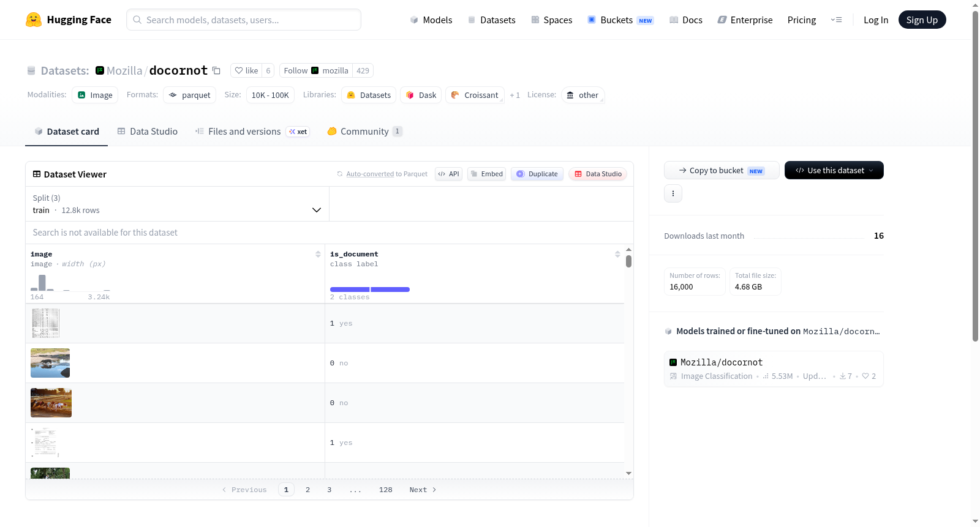Click page 1 button
Viewport: 980px width, 527px height.
tap(286, 490)
